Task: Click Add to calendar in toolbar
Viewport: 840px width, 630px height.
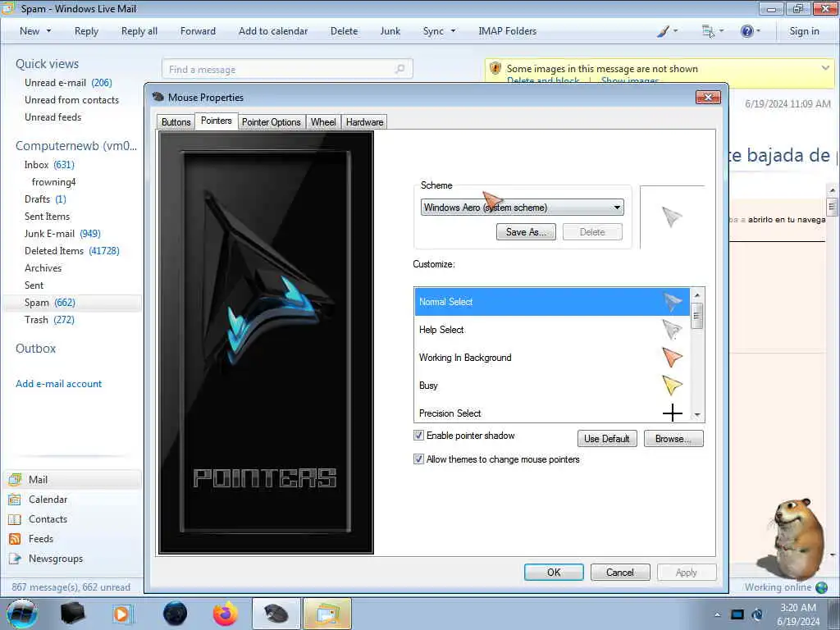Action: (x=273, y=31)
